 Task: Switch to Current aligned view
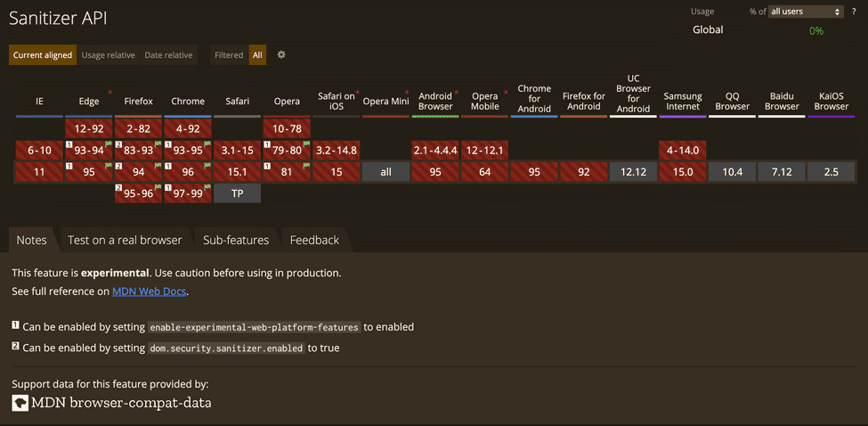43,55
